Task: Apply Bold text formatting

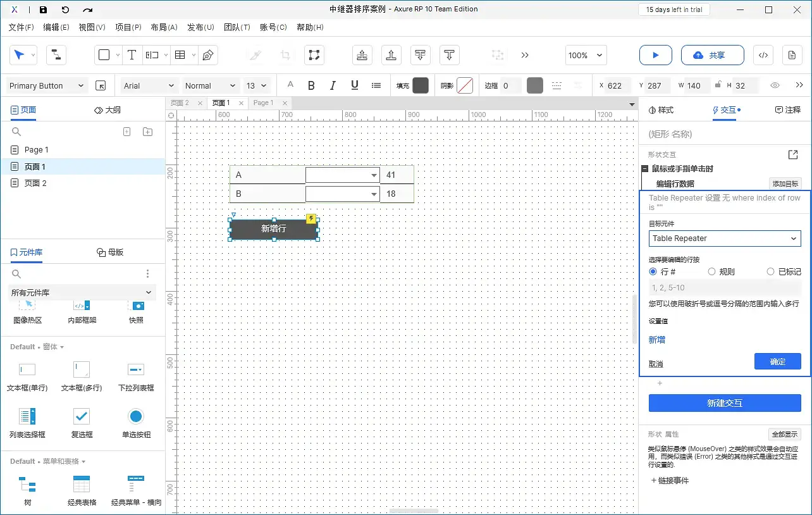Action: point(311,85)
